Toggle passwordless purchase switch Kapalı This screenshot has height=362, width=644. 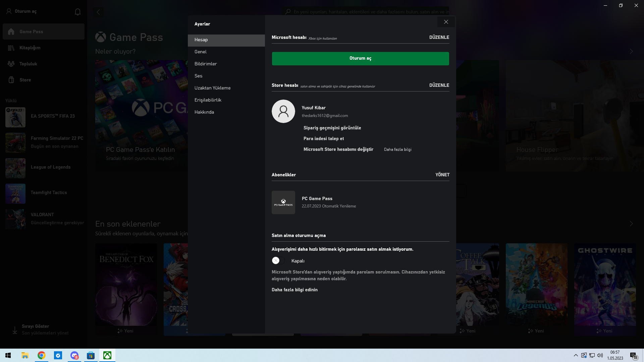pos(278,261)
